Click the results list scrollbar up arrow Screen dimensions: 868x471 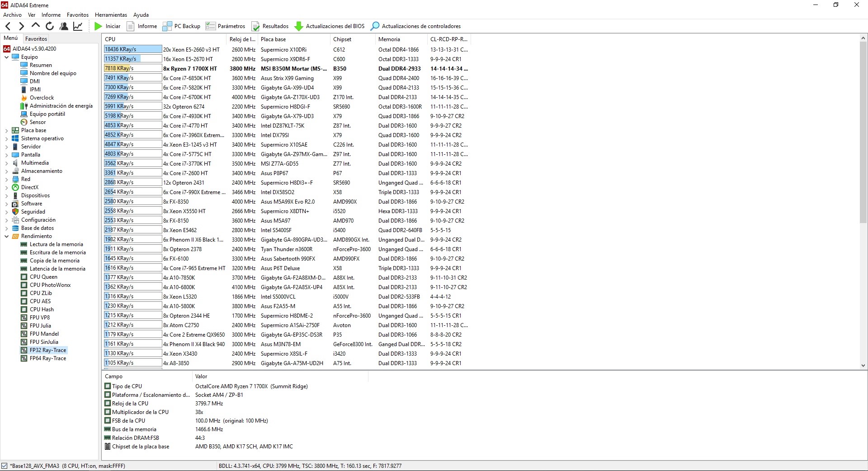click(863, 38)
